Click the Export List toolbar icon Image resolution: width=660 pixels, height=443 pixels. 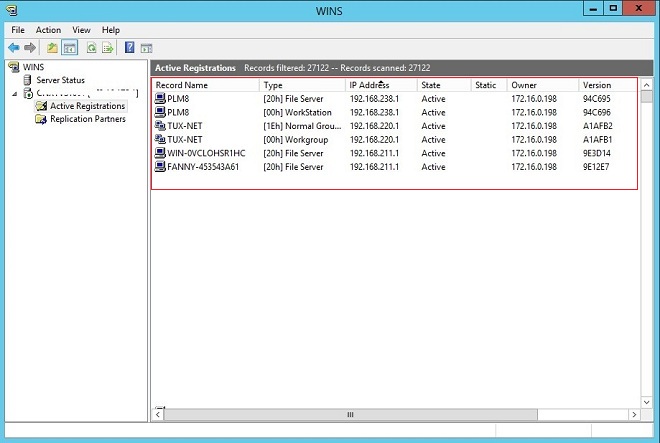tap(108, 48)
